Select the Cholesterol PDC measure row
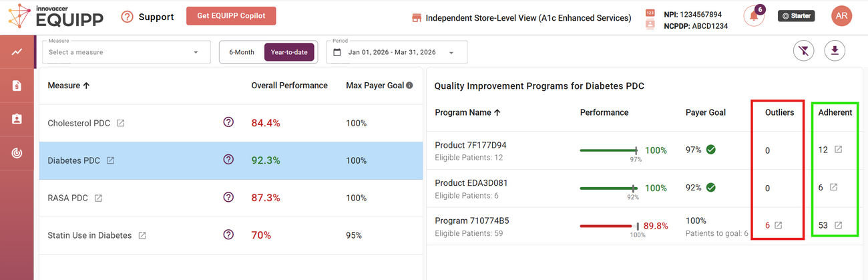 coord(231,123)
